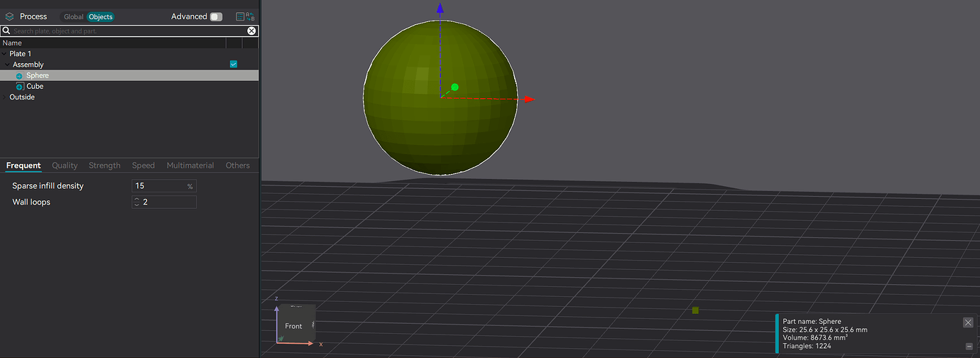Minimize the part info panel

tap(969, 347)
